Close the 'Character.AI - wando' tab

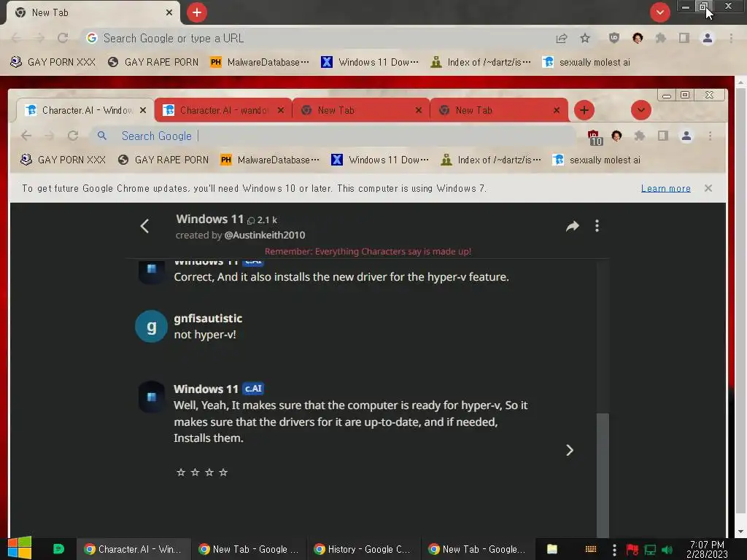pyautogui.click(x=281, y=111)
